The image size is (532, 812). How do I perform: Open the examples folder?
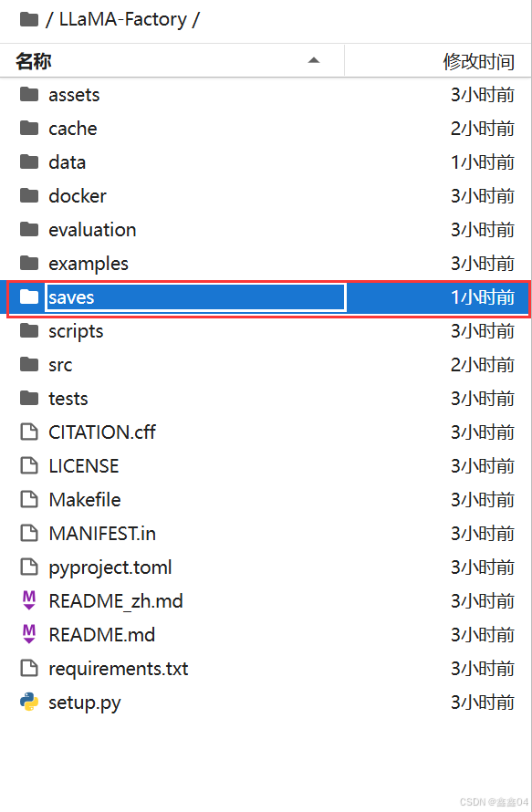point(266,263)
